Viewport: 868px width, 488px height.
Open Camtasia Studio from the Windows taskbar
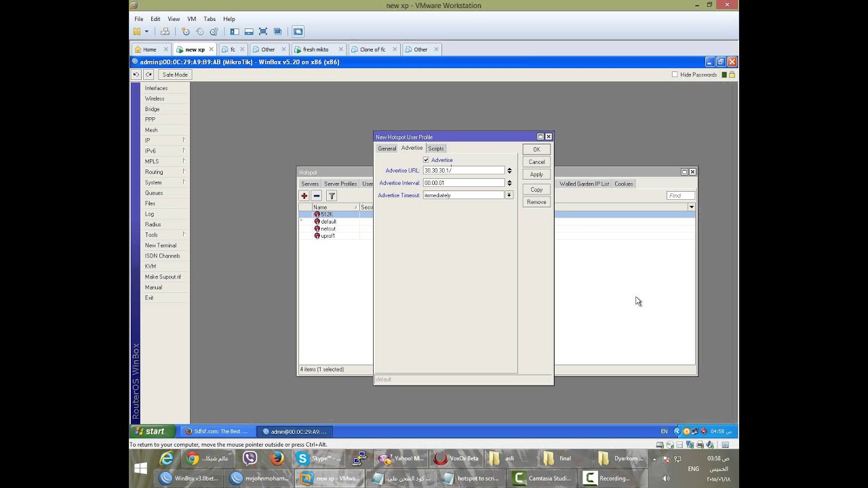(542, 478)
